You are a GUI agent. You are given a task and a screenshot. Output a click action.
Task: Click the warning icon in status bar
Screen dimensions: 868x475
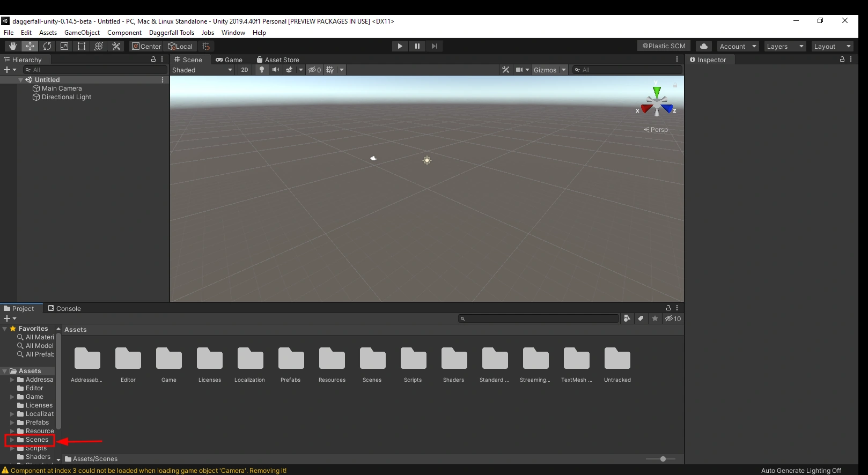click(x=5, y=471)
